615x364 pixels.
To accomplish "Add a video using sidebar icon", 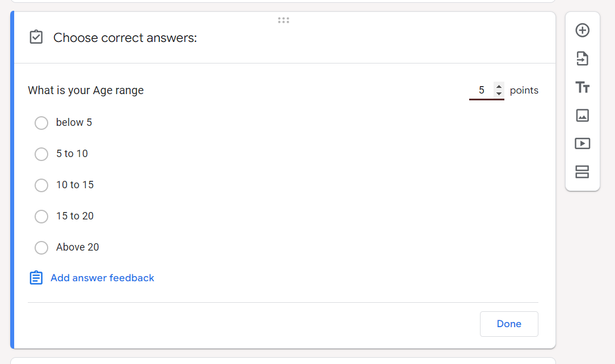I will (583, 143).
